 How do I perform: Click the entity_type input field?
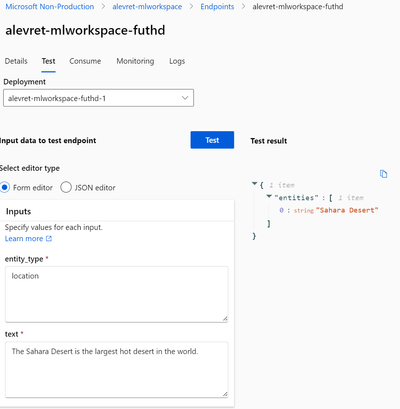(x=117, y=294)
